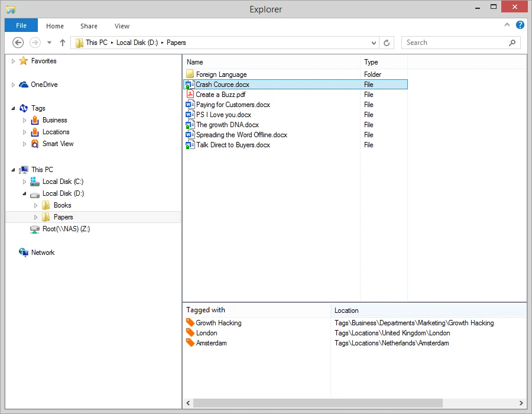Click the Amsterdam tag icon
The image size is (532, 414).
190,343
